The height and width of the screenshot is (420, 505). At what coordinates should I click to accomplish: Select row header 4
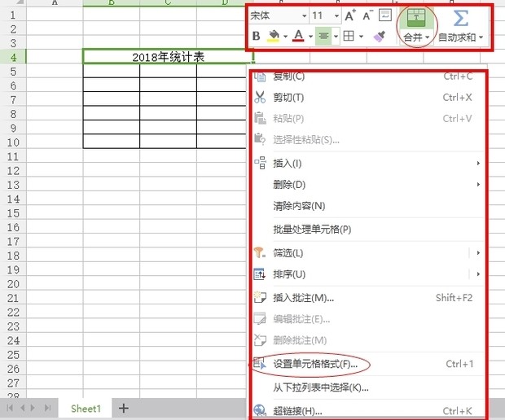[13, 57]
